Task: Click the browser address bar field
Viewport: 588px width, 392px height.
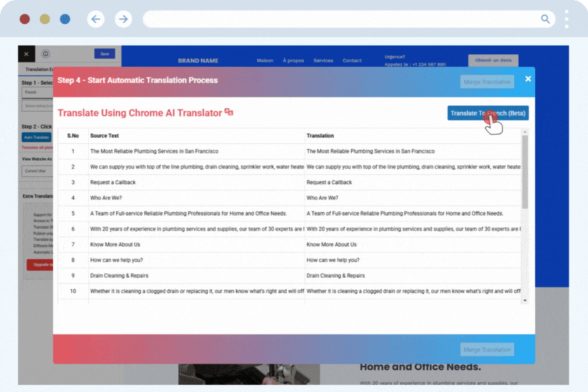Action: (340, 19)
